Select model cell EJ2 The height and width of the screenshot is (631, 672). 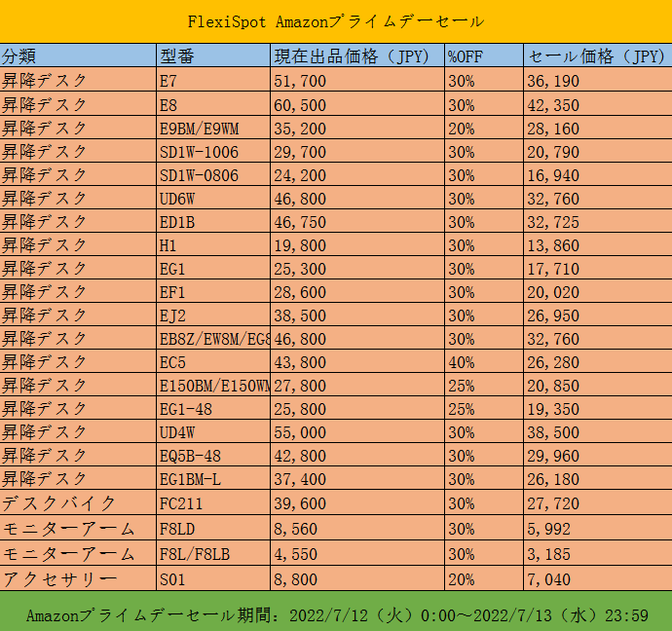213,315
